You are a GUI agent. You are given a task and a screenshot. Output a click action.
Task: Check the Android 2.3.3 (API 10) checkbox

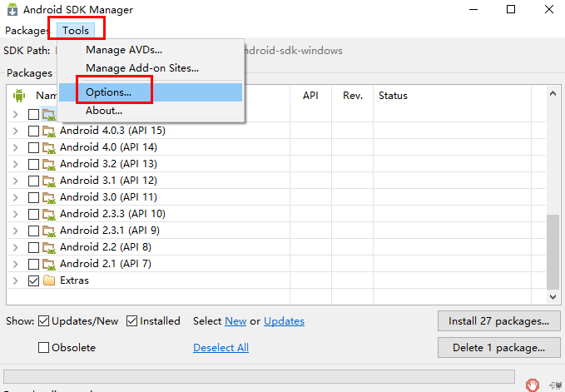(x=33, y=214)
